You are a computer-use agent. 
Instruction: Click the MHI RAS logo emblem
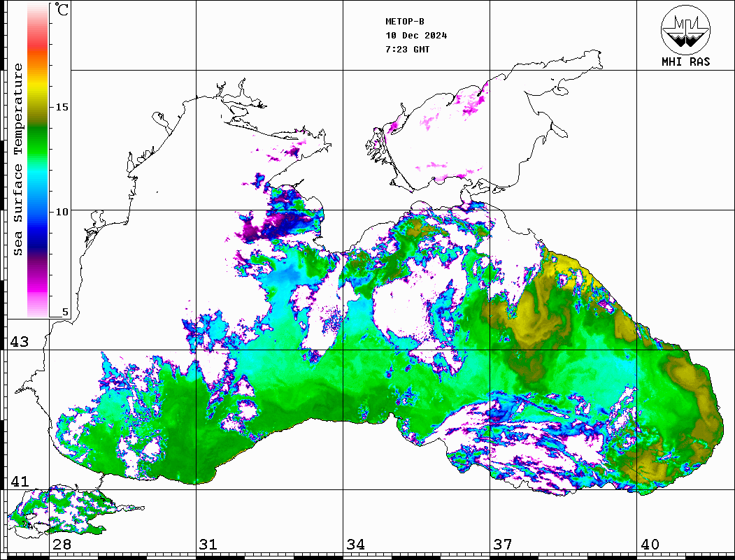pos(686,30)
